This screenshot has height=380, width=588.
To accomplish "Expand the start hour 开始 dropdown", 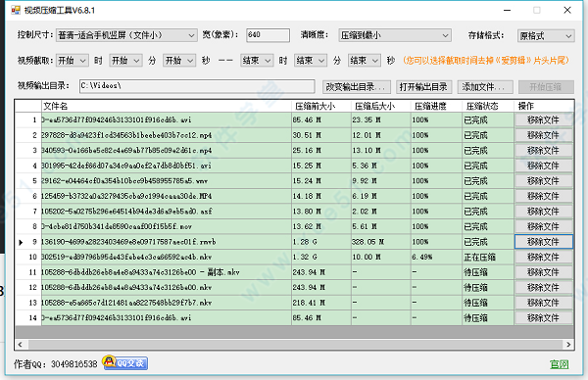I will tap(73, 61).
